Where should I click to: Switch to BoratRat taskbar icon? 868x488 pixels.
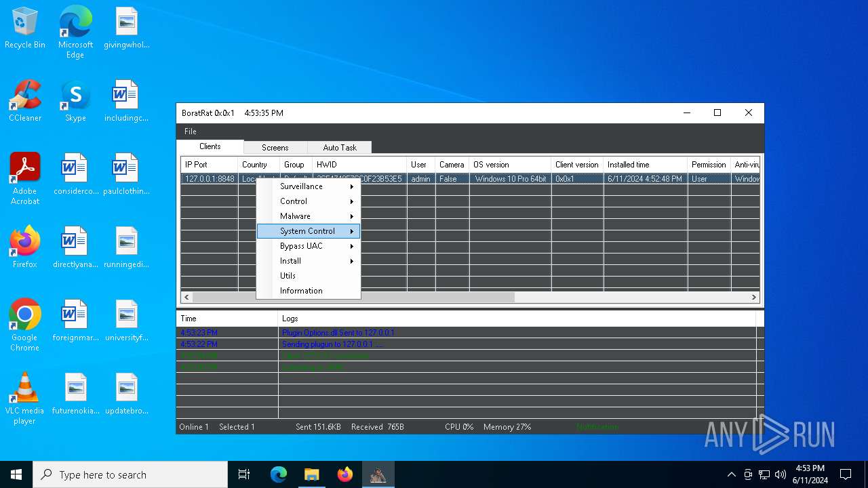378,474
